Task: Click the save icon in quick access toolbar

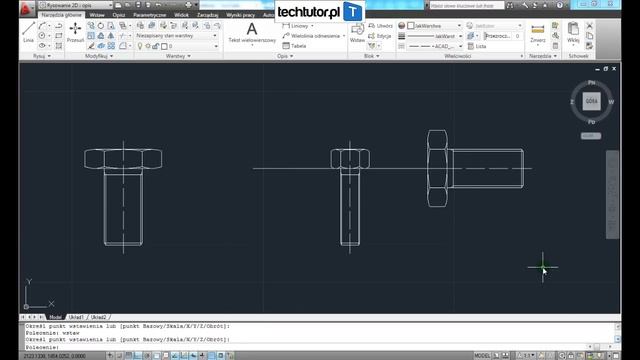Action: [138, 5]
